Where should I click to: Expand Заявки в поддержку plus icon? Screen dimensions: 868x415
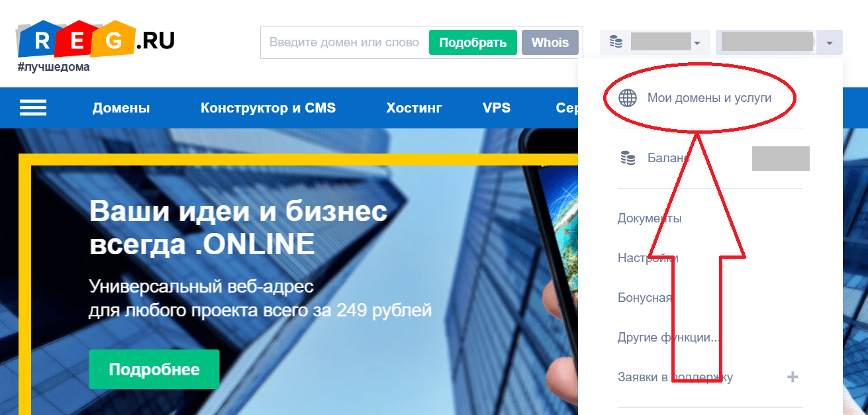click(793, 377)
